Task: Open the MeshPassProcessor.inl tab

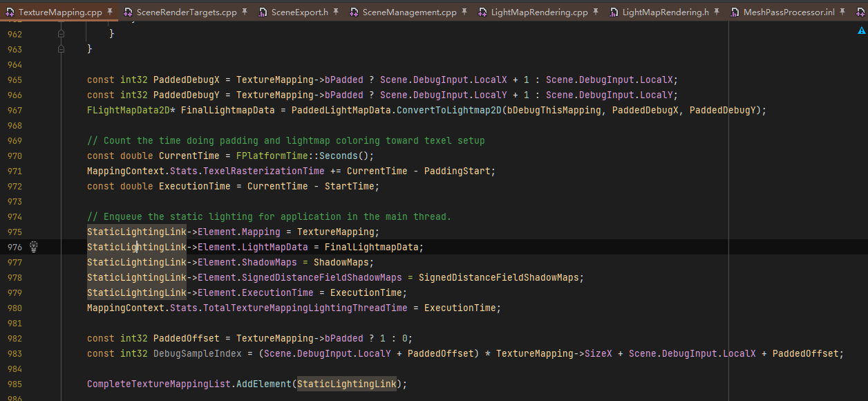Action: click(x=789, y=12)
